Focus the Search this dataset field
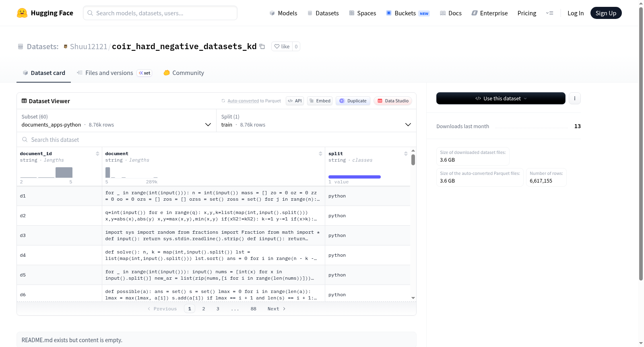This screenshot has height=347, width=644. pyautogui.click(x=217, y=139)
